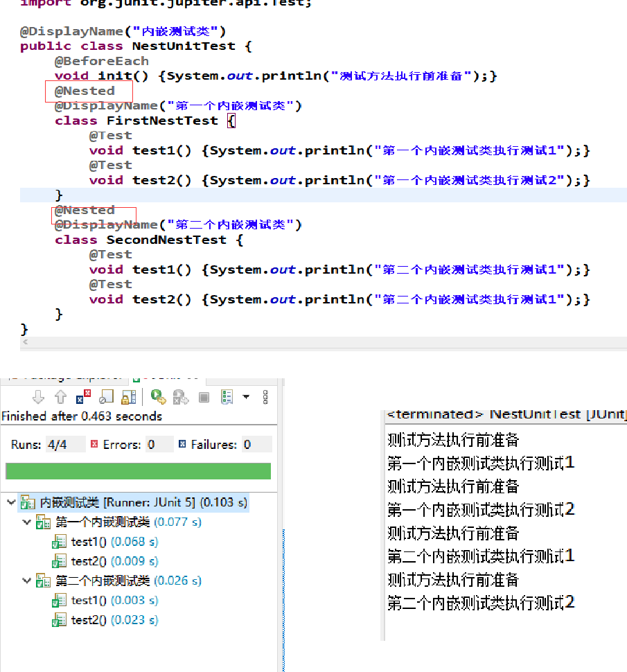Viewport: 627px width, 672px height.
Task: Click the Failures blue icon
Action: pos(182,444)
